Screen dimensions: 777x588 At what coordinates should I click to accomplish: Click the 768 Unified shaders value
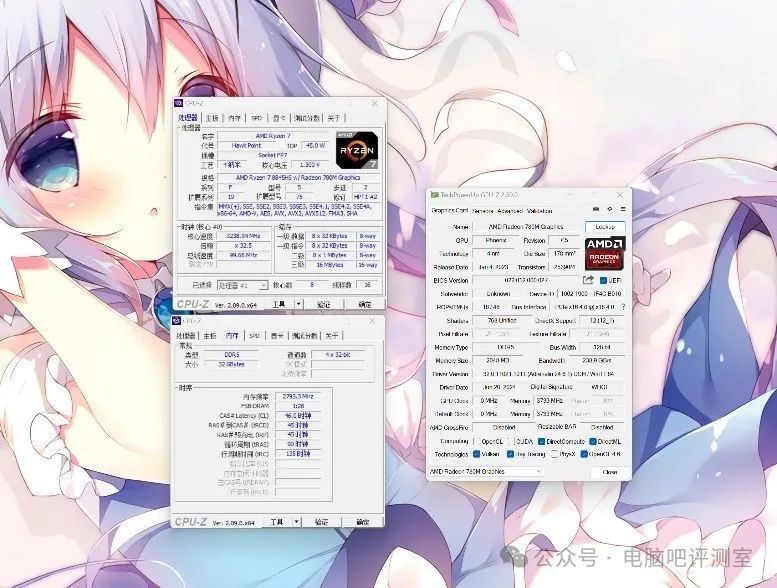pos(502,321)
